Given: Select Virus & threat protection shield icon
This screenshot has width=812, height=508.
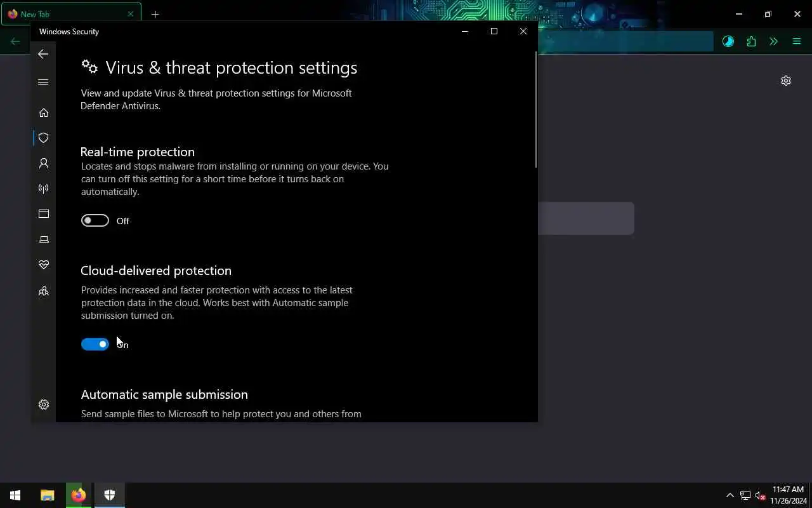Looking at the screenshot, I should point(44,138).
